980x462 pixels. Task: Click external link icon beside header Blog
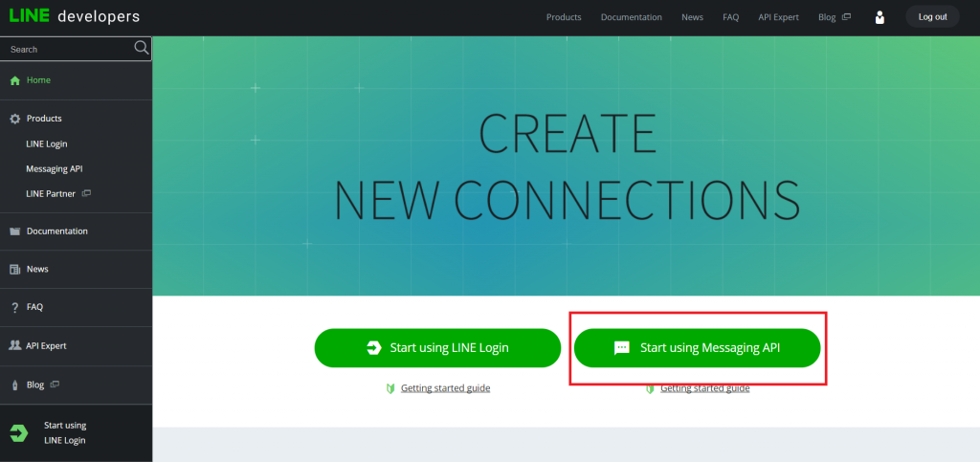tap(846, 17)
